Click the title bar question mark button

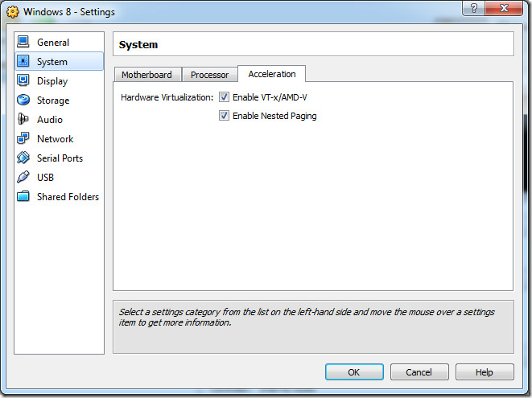click(473, 8)
